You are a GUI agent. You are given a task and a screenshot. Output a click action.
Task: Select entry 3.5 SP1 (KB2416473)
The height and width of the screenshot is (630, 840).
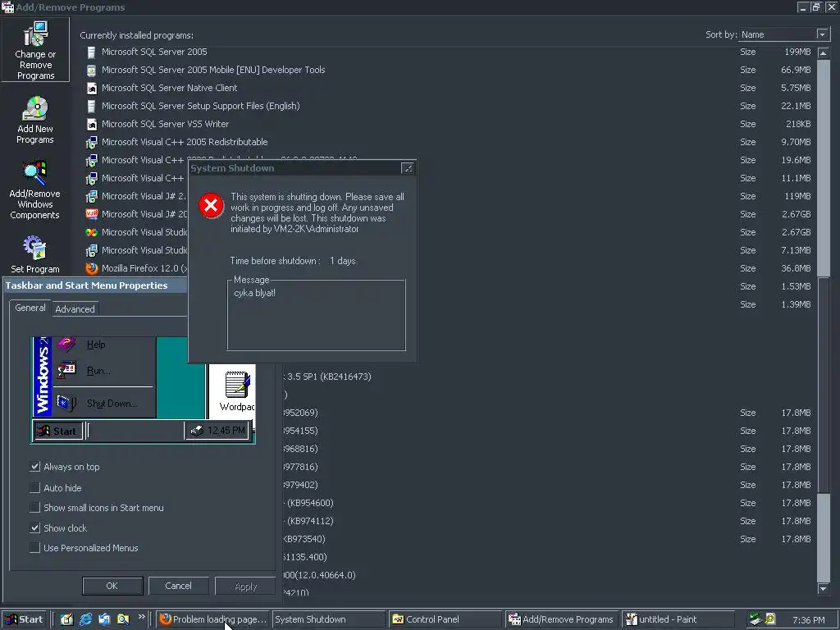point(328,377)
